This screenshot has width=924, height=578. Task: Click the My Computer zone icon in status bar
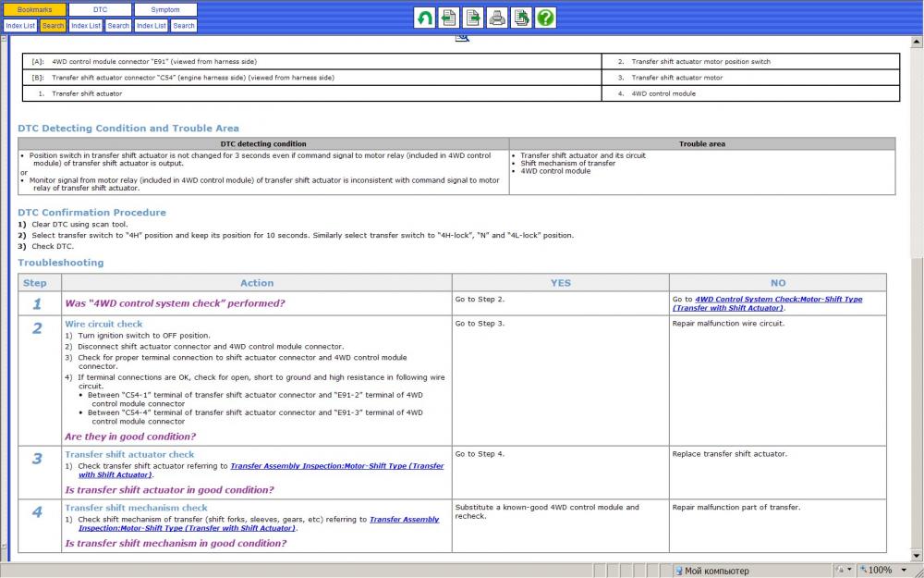pos(679,571)
